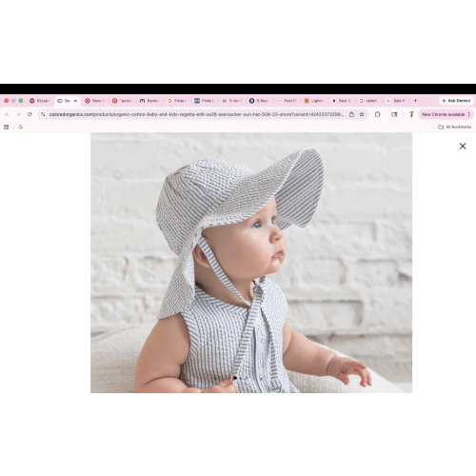Open the share icon in the address bar

tap(351, 114)
